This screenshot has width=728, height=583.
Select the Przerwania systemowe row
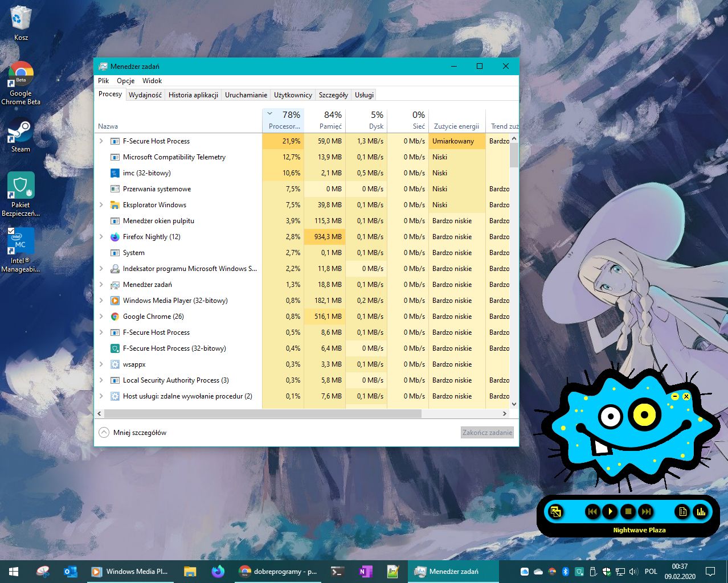(302, 189)
